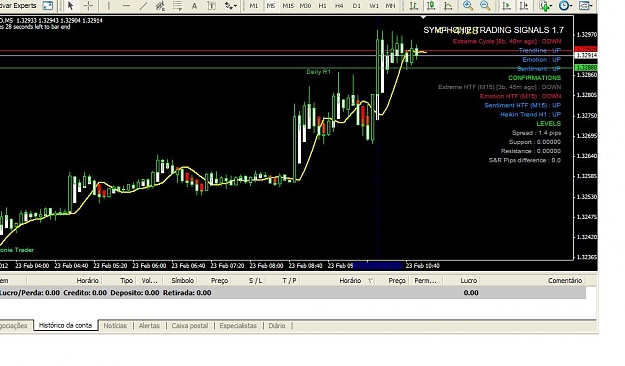625x366 pixels.
Task: Toggle MN monthly timeframe
Action: pos(391,6)
